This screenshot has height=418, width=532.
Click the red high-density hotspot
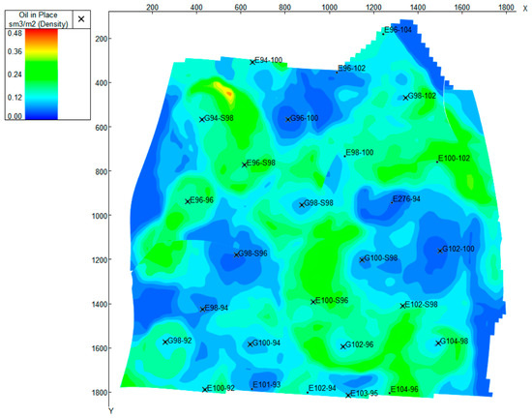pos(229,93)
